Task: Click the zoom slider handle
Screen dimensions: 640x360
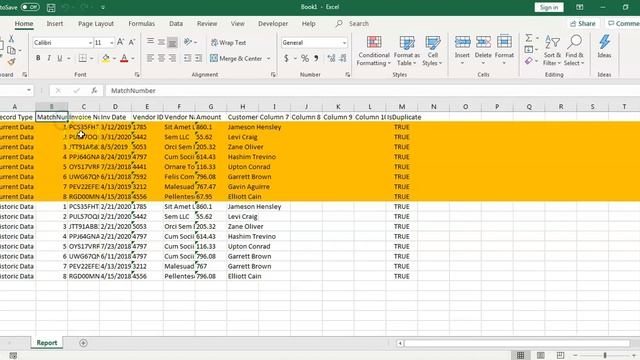Action: coord(605,356)
